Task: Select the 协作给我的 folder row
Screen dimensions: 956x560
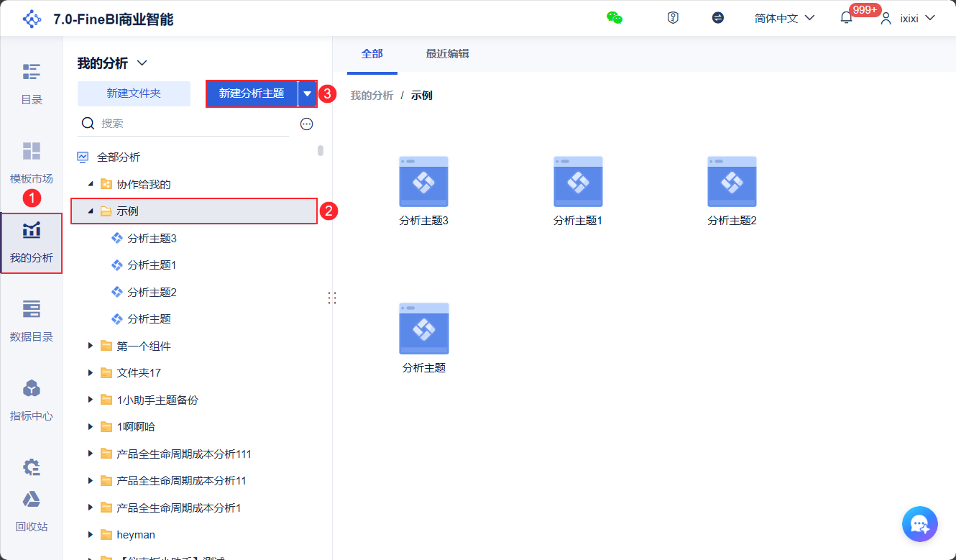Action: point(194,184)
